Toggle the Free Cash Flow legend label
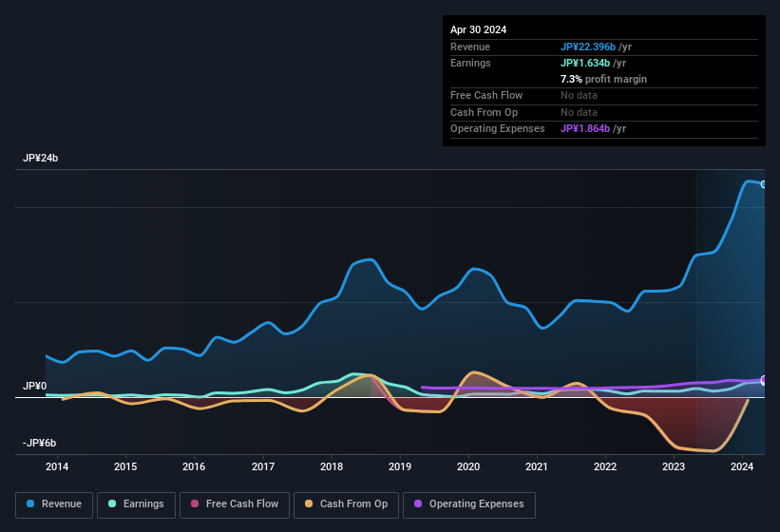The height and width of the screenshot is (532, 780). click(241, 504)
